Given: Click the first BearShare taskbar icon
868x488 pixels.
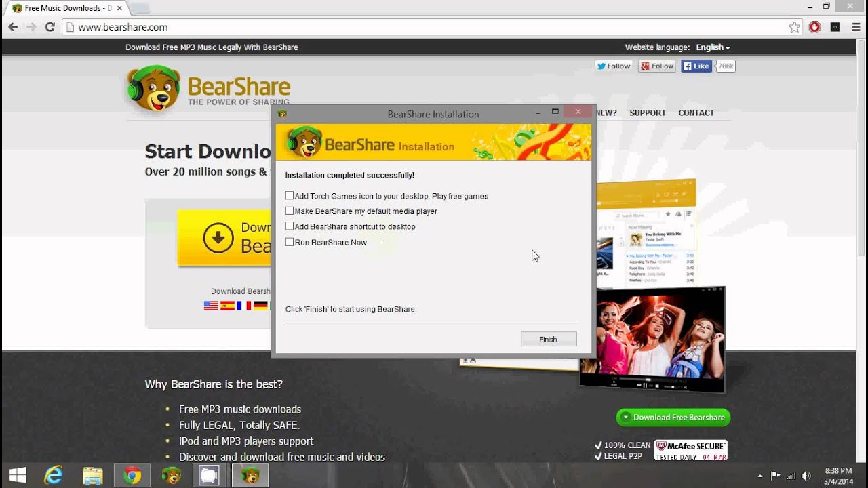Looking at the screenshot, I should tap(172, 476).
